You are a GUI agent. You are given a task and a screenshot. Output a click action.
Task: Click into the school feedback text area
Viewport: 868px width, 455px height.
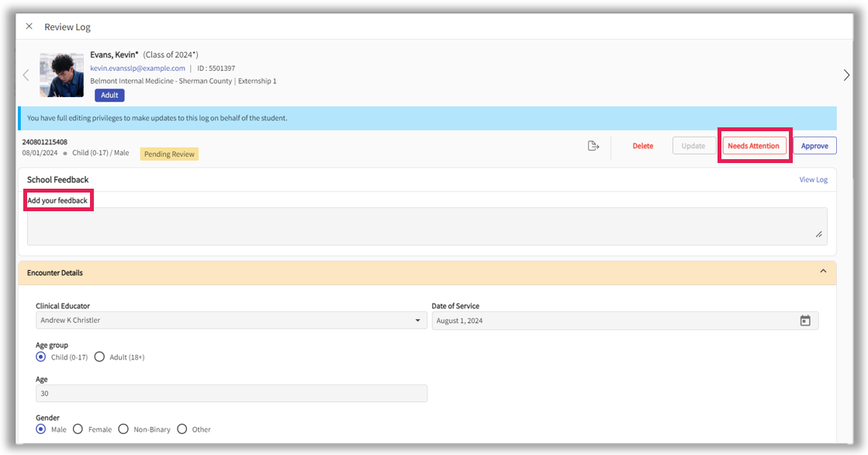427,226
